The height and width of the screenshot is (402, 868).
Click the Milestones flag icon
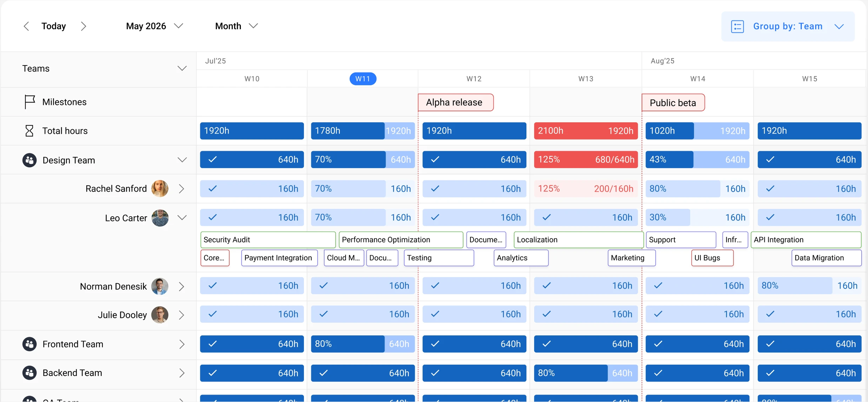pyautogui.click(x=30, y=102)
